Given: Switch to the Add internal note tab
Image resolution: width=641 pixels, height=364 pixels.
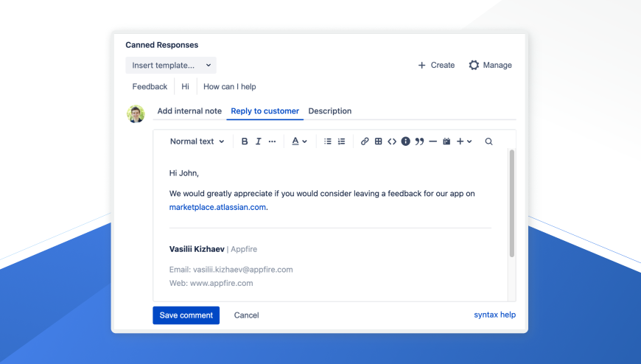Looking at the screenshot, I should (x=189, y=111).
